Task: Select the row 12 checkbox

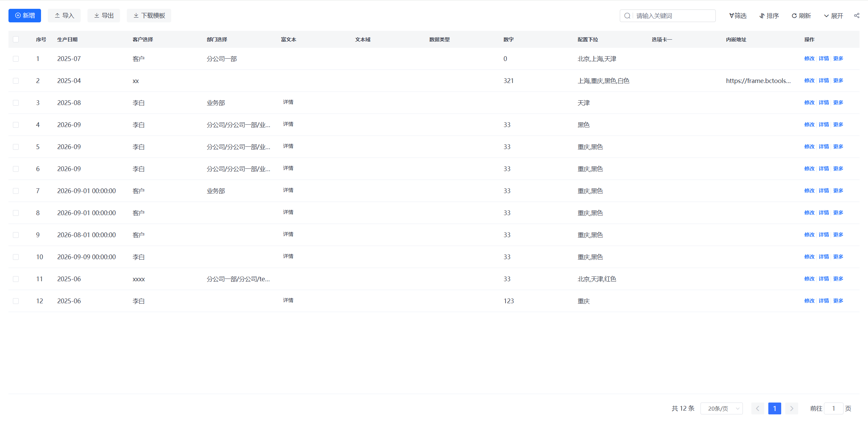Action: [x=16, y=301]
